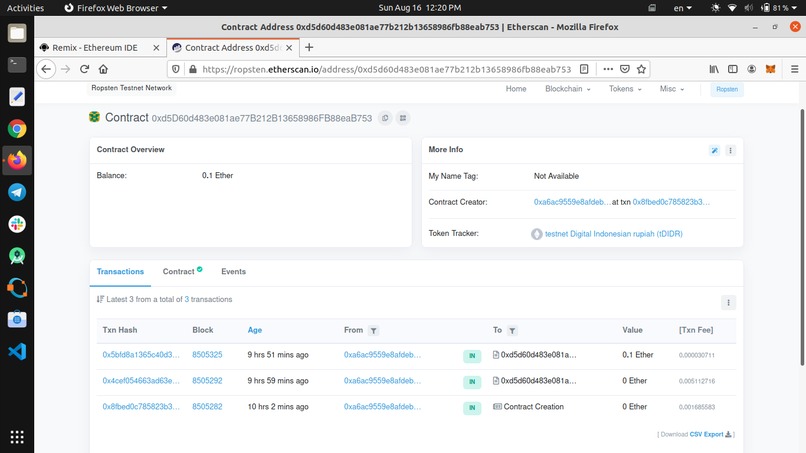
Task: Click the page vertical scrollbar
Action: tap(801, 238)
